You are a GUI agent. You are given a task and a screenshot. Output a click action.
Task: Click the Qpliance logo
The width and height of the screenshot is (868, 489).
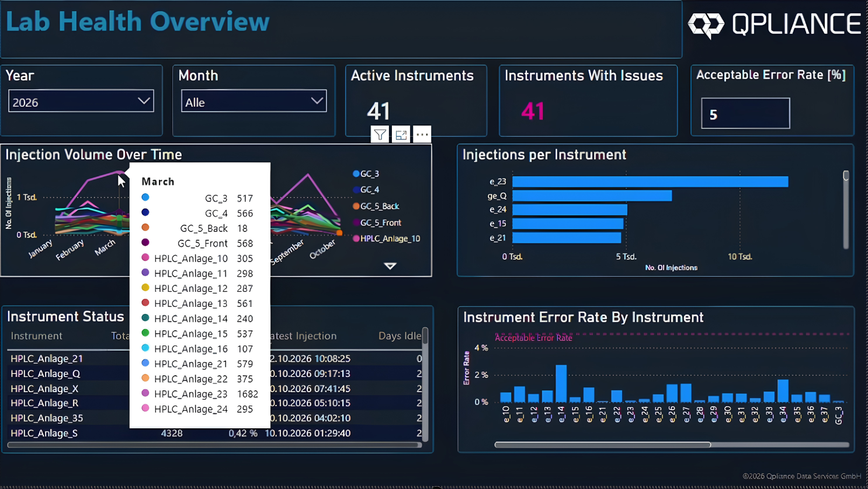[775, 25]
